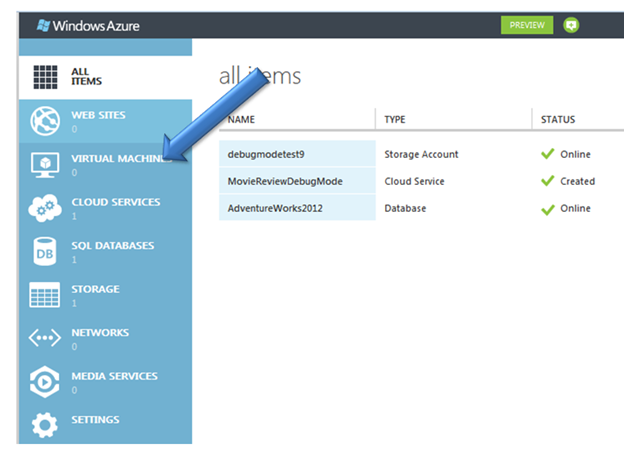Select the Storage table icon
The image size is (624, 462).
click(x=45, y=295)
